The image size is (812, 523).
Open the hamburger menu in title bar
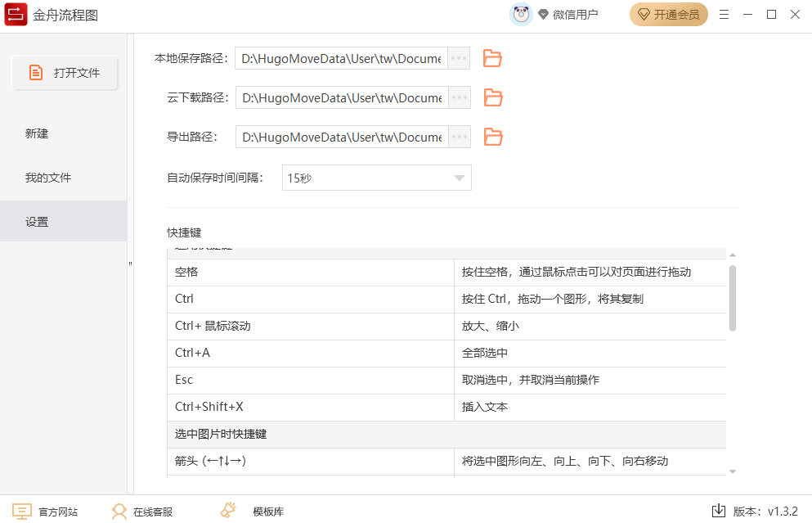[724, 15]
